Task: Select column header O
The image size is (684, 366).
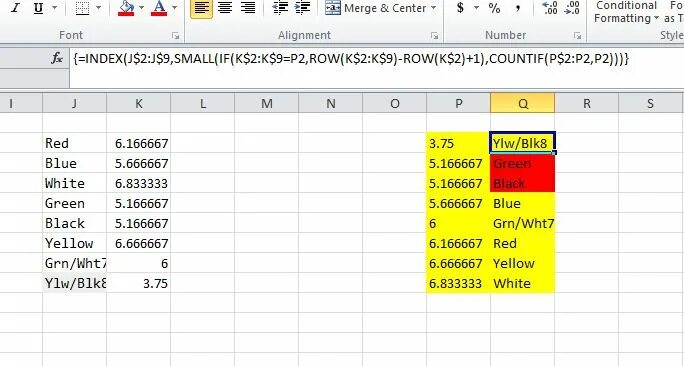Action: click(394, 103)
